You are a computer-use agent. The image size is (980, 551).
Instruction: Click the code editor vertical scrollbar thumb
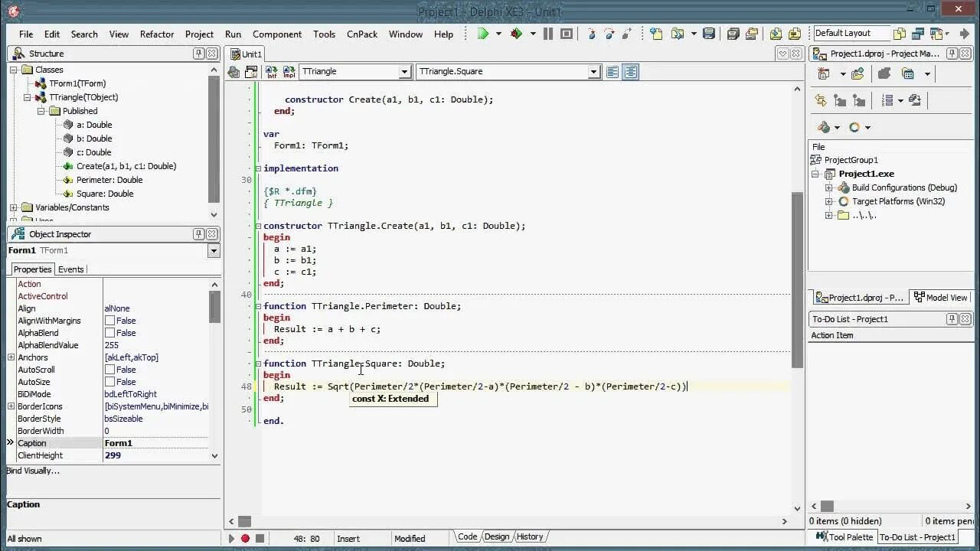click(x=797, y=279)
